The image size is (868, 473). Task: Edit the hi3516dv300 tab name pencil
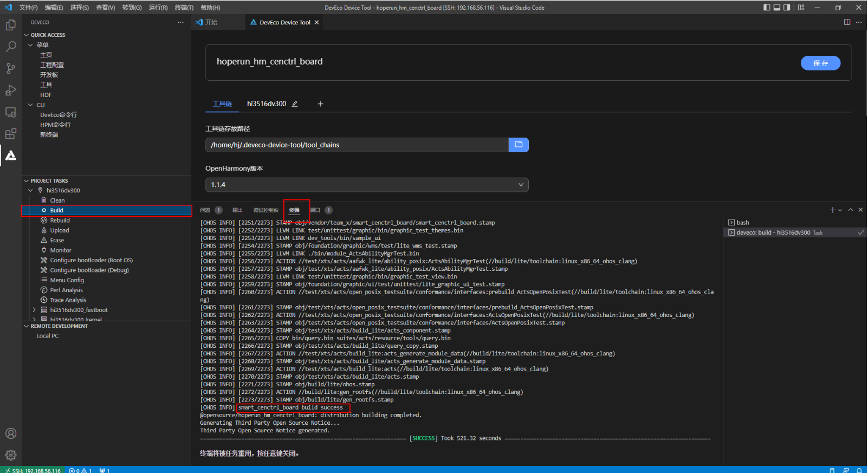295,104
